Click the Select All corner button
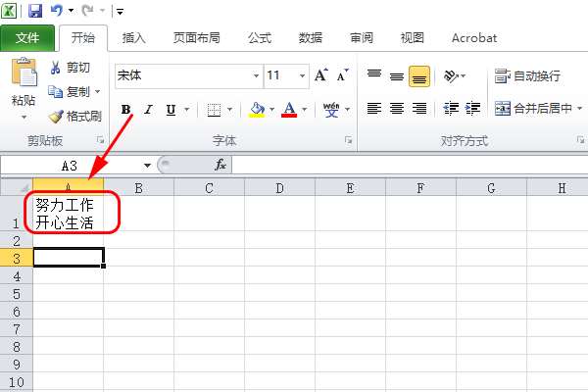The height and width of the screenshot is (392, 588). [x=17, y=187]
